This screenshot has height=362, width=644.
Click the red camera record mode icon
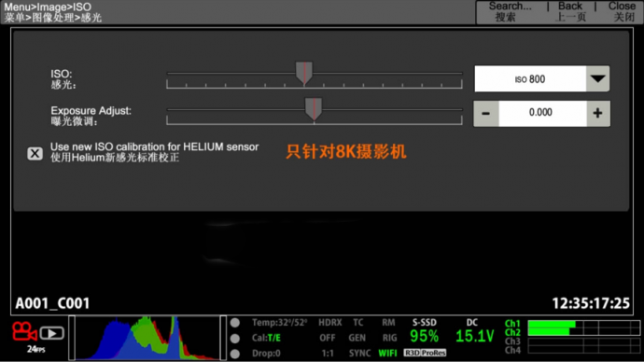(x=24, y=331)
